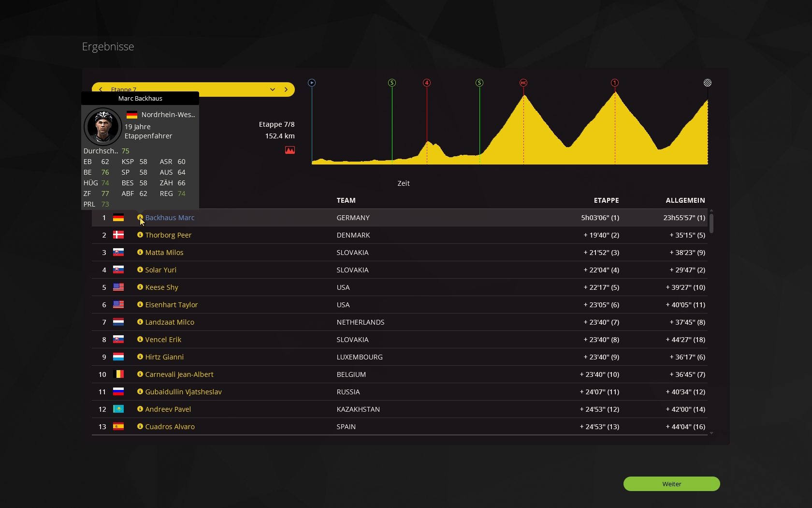Viewport: 812px width, 508px height.
Task: Expand the stage selector dropdown chevron
Action: 273,90
